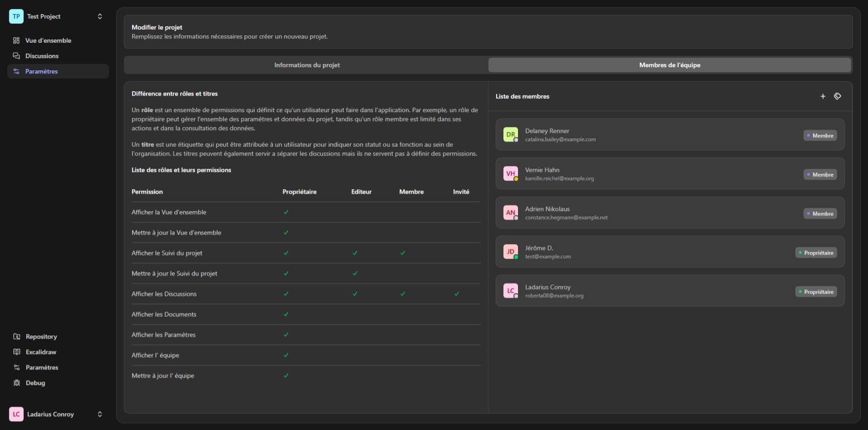Open the Repository sidebar item

pyautogui.click(x=41, y=337)
